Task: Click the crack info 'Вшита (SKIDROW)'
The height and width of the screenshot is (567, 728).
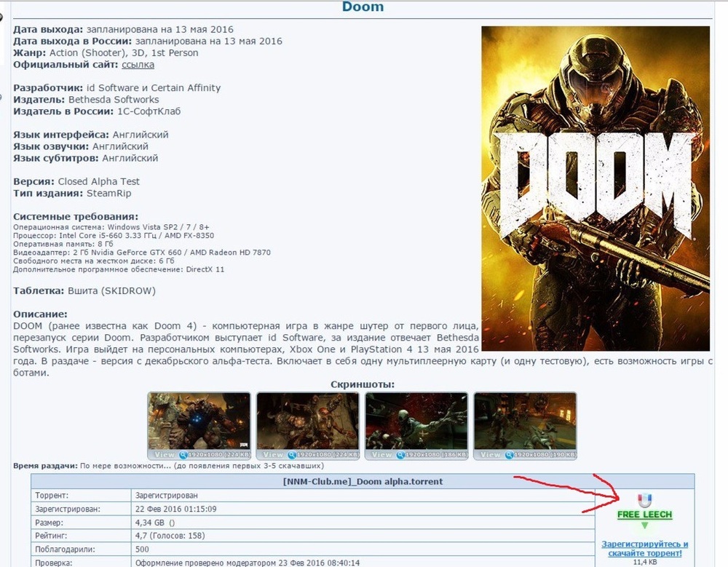Action: pyautogui.click(x=111, y=290)
